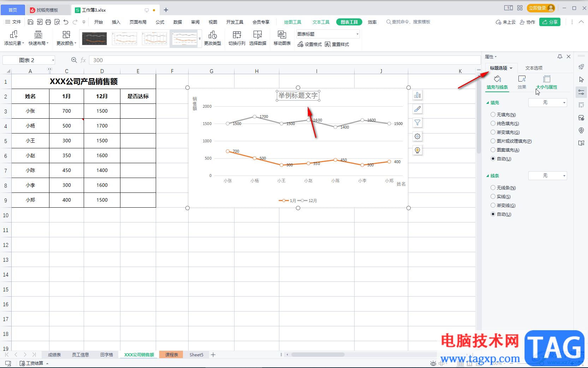Screen dimensions: 588x368
Task: Click 更改类型 (Change Type) chart icon
Action: (213, 38)
